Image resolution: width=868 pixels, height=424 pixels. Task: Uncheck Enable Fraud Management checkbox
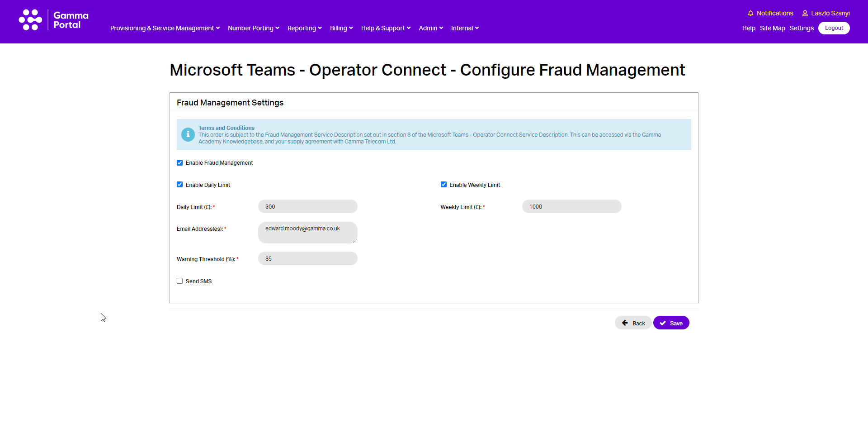click(x=180, y=163)
